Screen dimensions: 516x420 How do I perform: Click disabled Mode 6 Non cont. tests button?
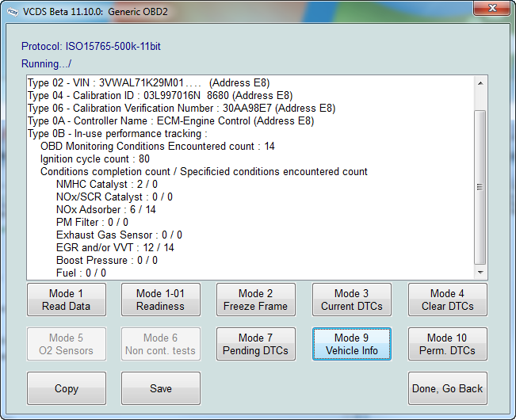[161, 344]
